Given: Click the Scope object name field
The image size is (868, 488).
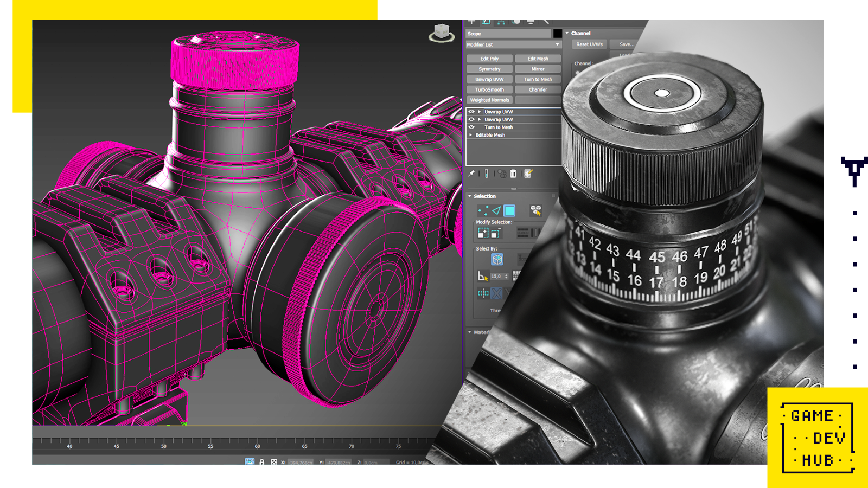Looking at the screenshot, I should (x=508, y=34).
